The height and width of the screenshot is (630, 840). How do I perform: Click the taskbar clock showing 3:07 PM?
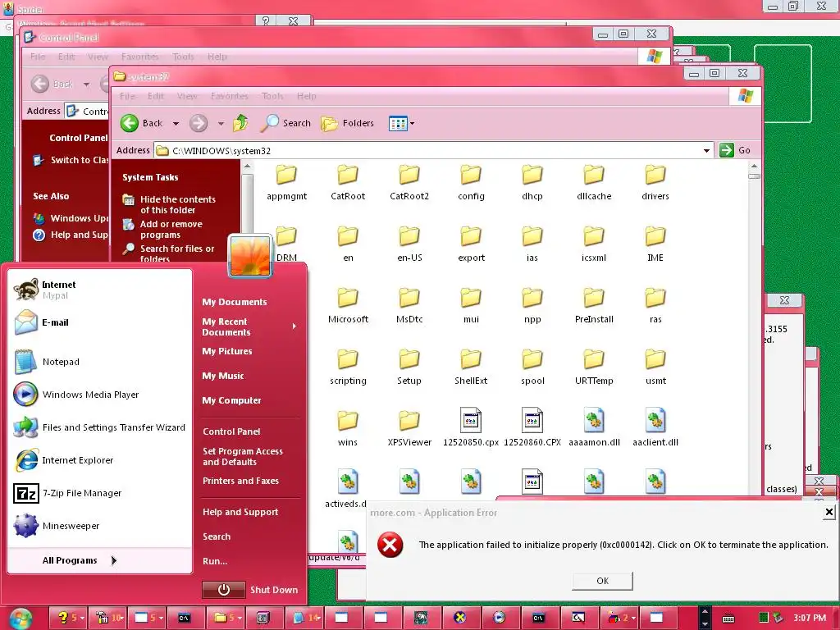pos(810,618)
